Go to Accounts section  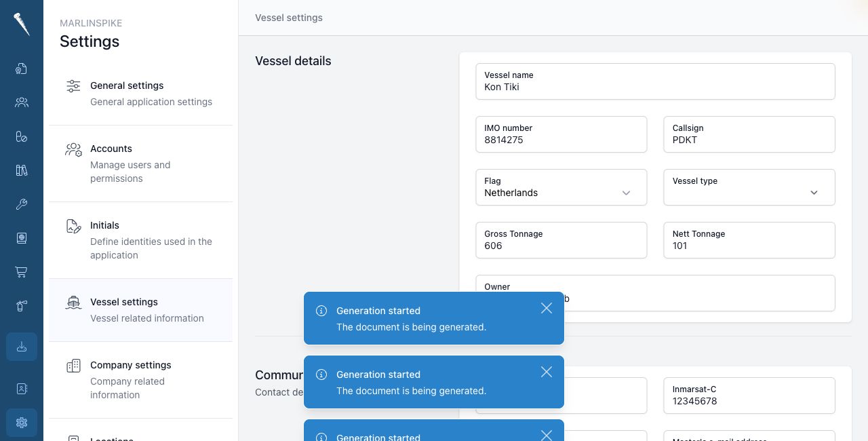(140, 164)
